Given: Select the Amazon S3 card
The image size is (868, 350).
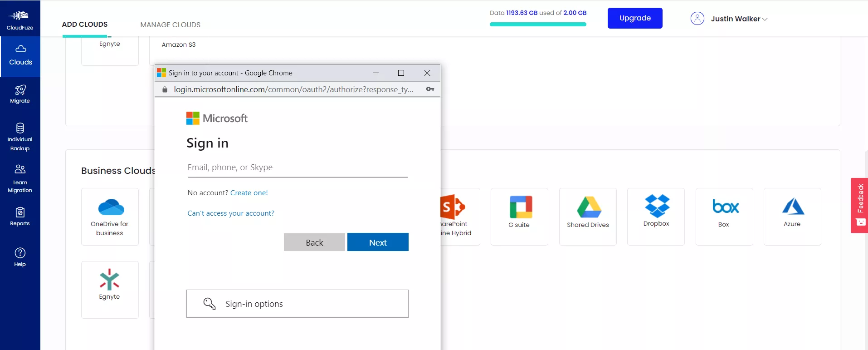Looking at the screenshot, I should pyautogui.click(x=178, y=50).
